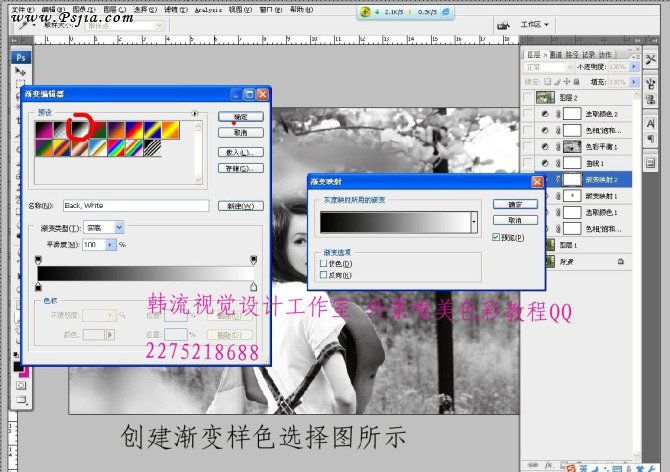This screenshot has width=670, height=472.
Task: Open the 滤镜 menu
Action: (x=176, y=9)
